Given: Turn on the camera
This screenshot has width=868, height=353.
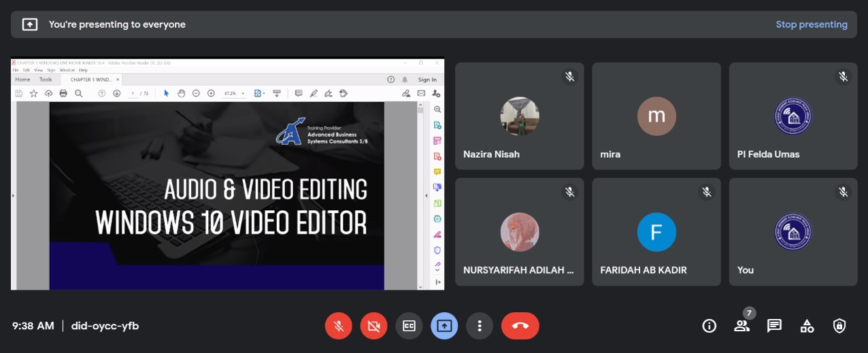Looking at the screenshot, I should click(x=373, y=326).
